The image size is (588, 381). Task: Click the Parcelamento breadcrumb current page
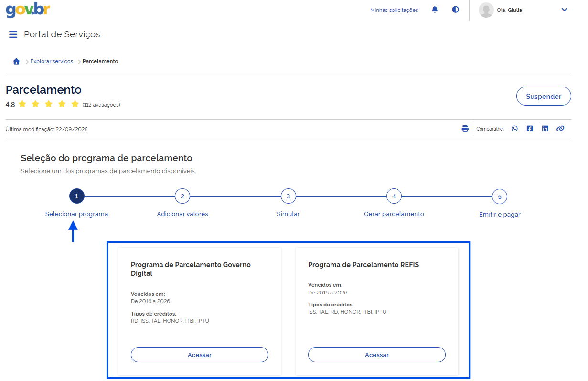pos(100,61)
